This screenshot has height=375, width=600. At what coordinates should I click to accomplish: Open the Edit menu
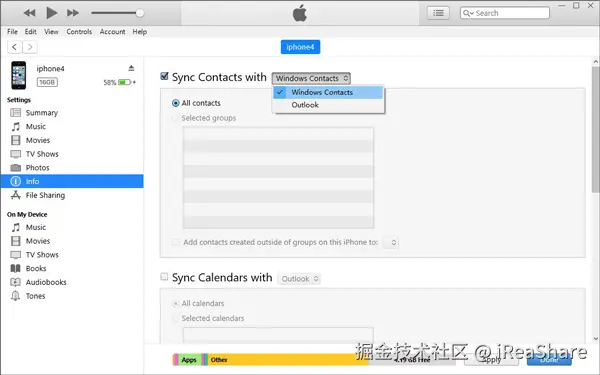[x=31, y=32]
